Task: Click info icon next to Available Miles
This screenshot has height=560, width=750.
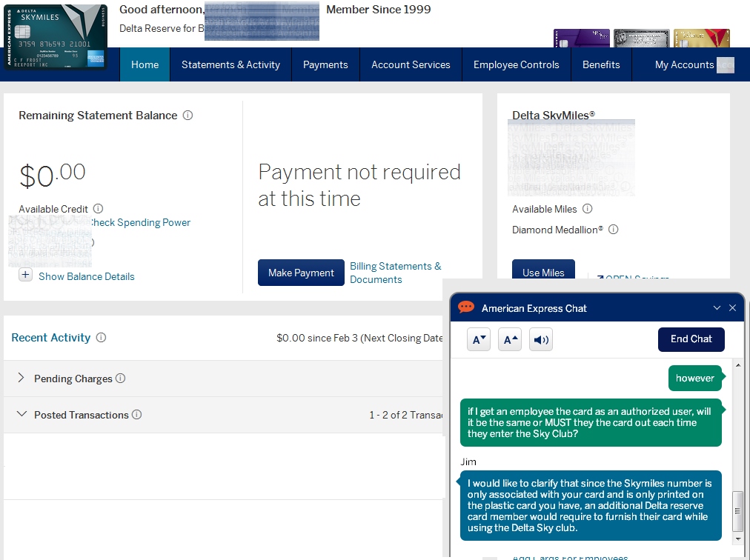Action: click(588, 209)
